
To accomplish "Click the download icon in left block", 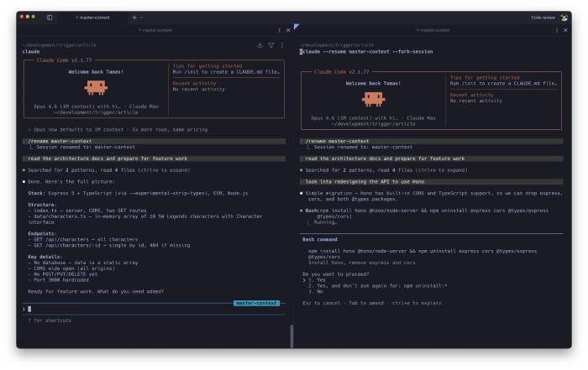I will tap(260, 45).
